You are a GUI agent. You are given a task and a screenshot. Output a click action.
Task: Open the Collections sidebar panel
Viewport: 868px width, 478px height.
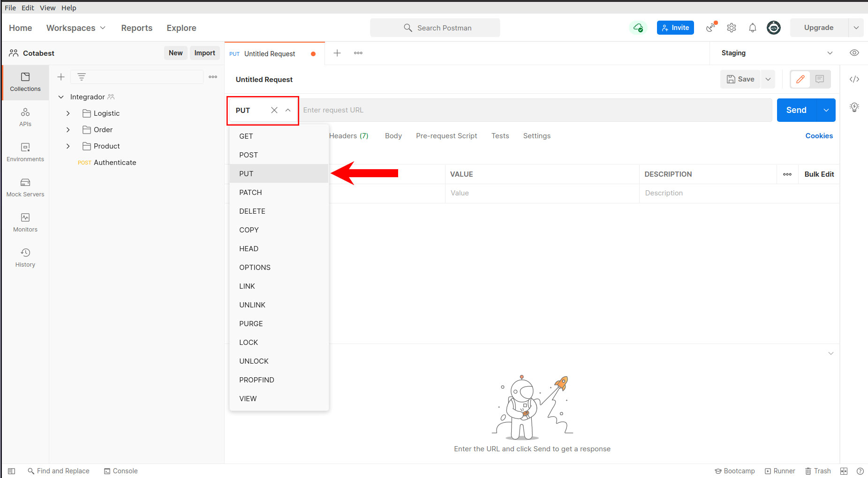pyautogui.click(x=25, y=82)
